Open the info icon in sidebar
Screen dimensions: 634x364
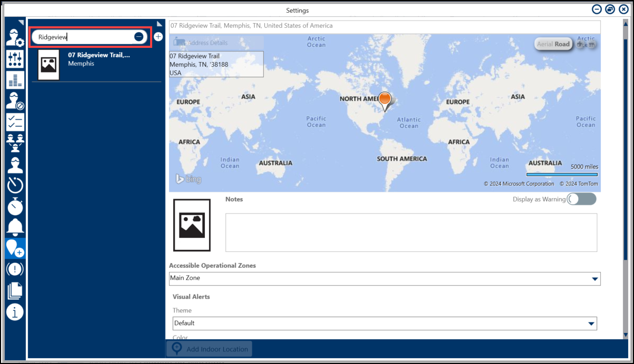pos(15,311)
